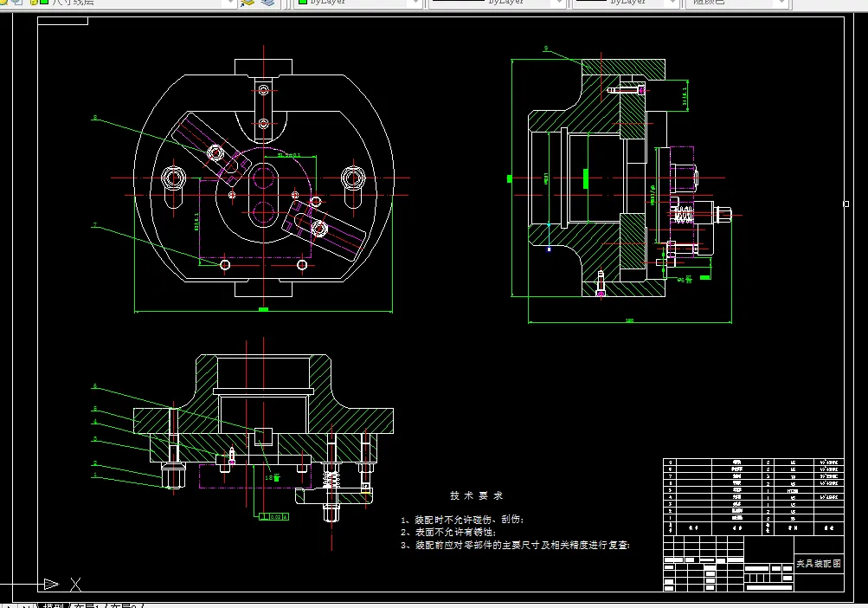Expand the 随颜色 plot style dropdown
Image resolution: width=868 pixels, height=608 pixels.
pyautogui.click(x=781, y=3)
